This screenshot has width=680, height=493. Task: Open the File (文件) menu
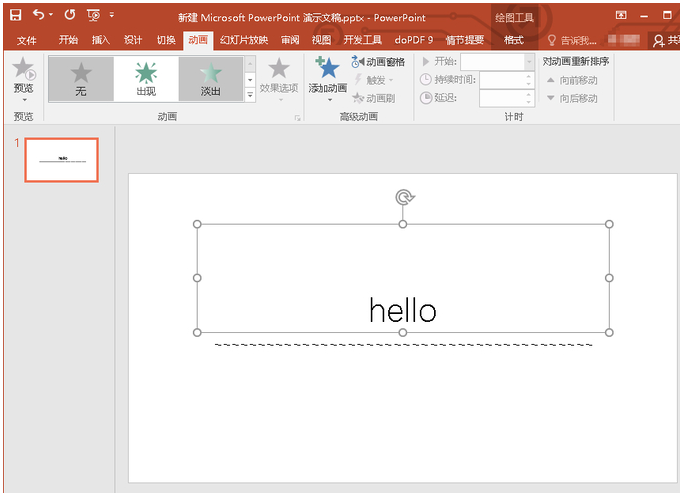pos(27,40)
